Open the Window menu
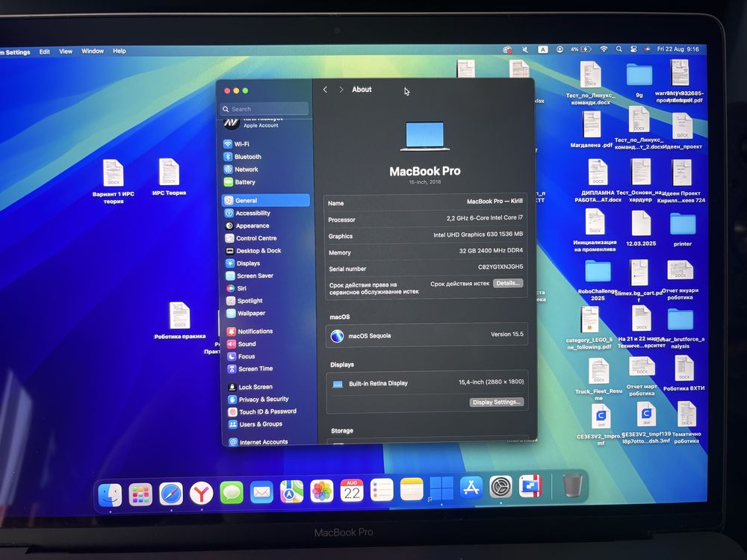 (x=93, y=51)
